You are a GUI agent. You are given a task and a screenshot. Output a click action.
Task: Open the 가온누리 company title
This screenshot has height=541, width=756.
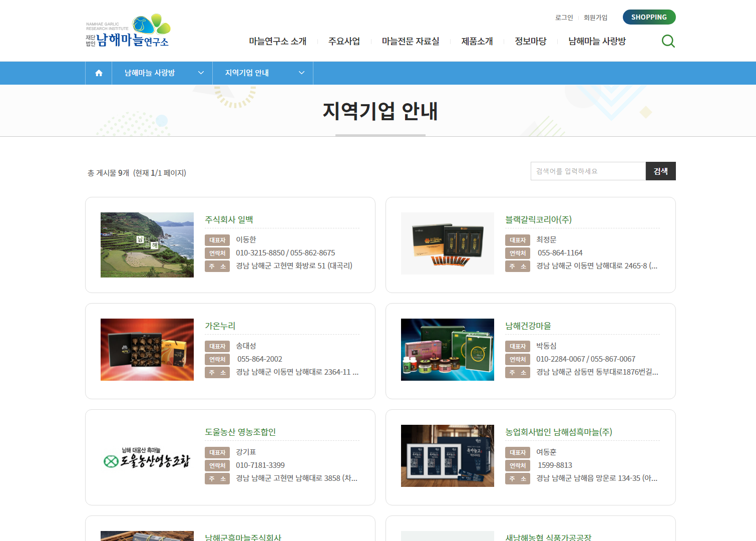[220, 326]
